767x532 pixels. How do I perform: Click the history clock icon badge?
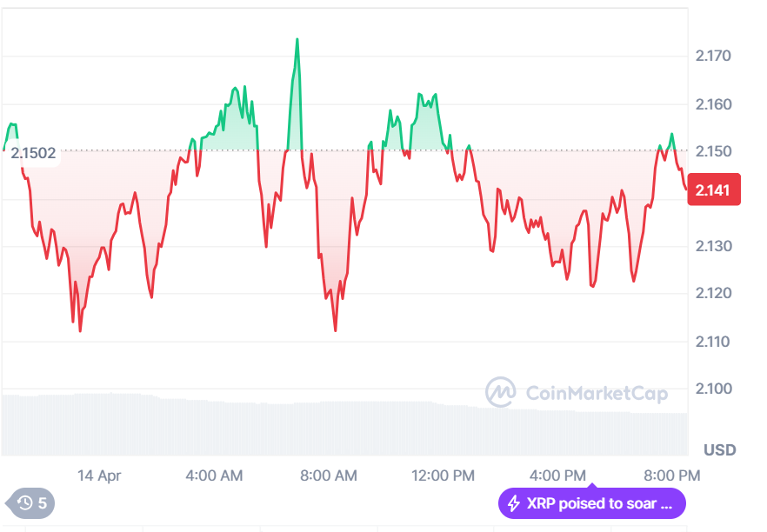25,502
